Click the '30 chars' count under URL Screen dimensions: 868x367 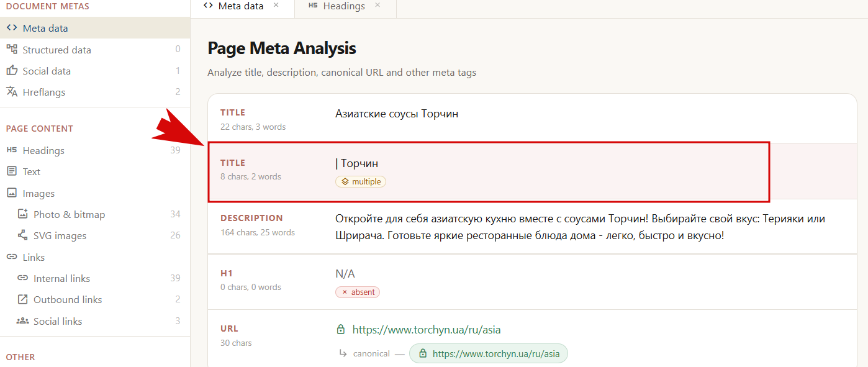[x=236, y=343]
